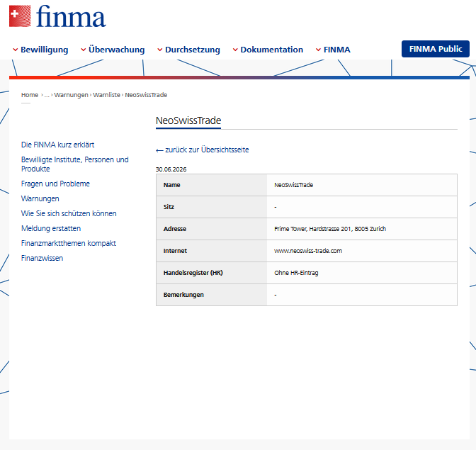Click the Internet row label
The image size is (476, 450).
(175, 251)
